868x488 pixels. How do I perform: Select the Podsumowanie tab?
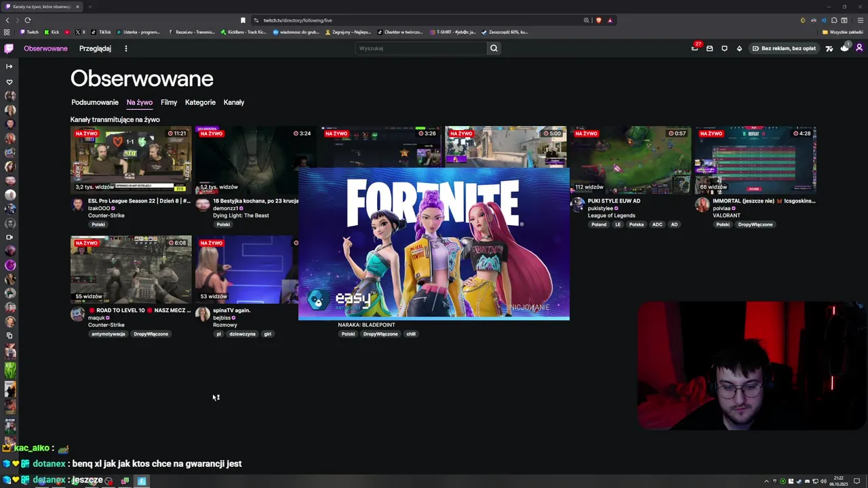[95, 102]
